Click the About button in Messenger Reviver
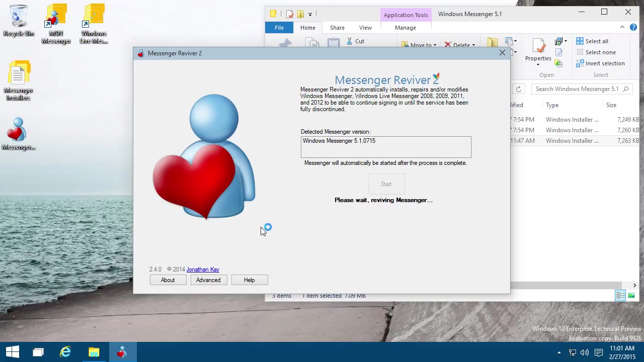Screen dimensions: 644x362 pyautogui.click(x=168, y=280)
